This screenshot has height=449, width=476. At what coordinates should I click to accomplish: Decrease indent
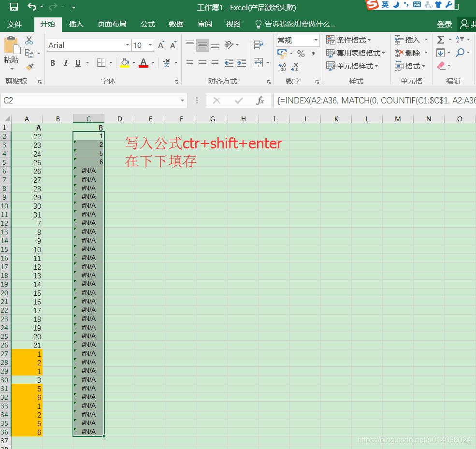229,63
